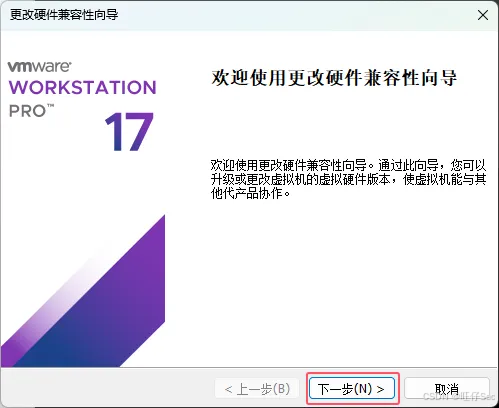
Task: Close the 更改硬件兼容性向导 dialog
Action: coord(483,15)
